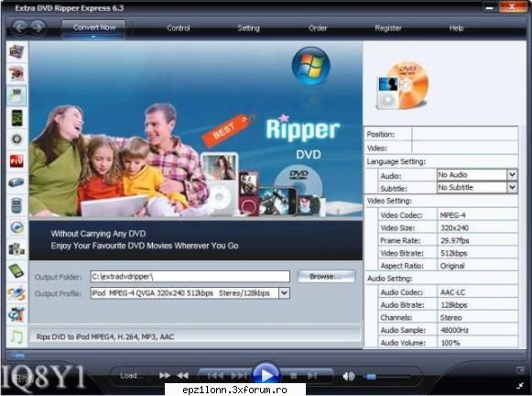Open the Help menu
The height and width of the screenshot is (396, 532).
(x=456, y=28)
